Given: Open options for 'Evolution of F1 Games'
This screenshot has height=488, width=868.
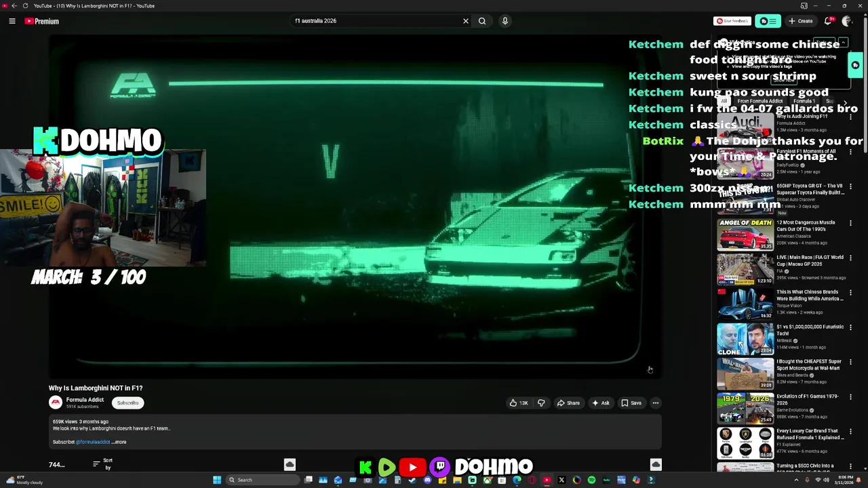Looking at the screenshot, I should tap(850, 397).
